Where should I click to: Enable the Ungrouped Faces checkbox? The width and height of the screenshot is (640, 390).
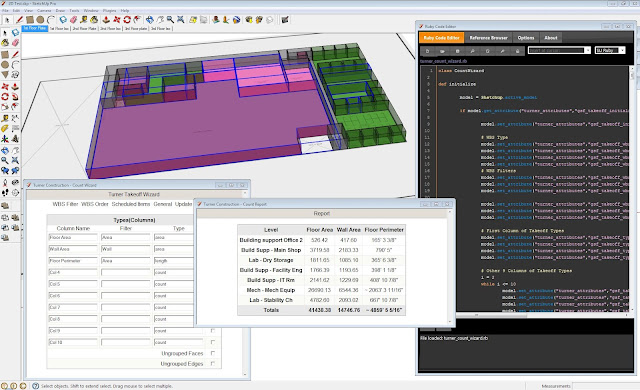[x=213, y=353]
